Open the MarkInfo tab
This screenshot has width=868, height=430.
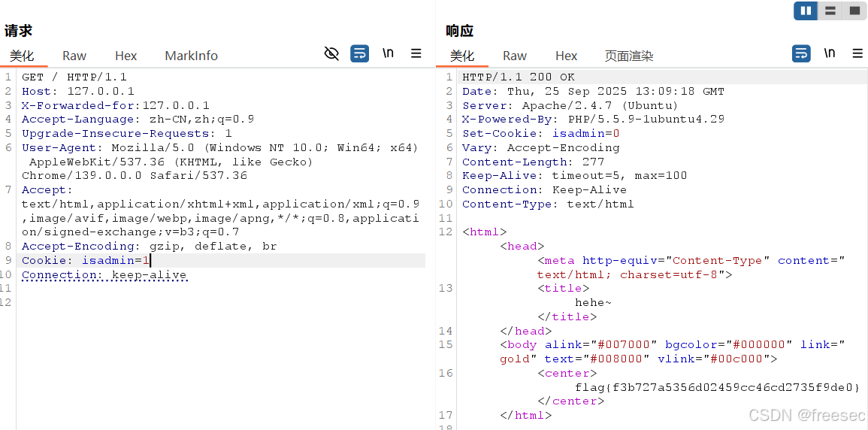pyautogui.click(x=191, y=56)
